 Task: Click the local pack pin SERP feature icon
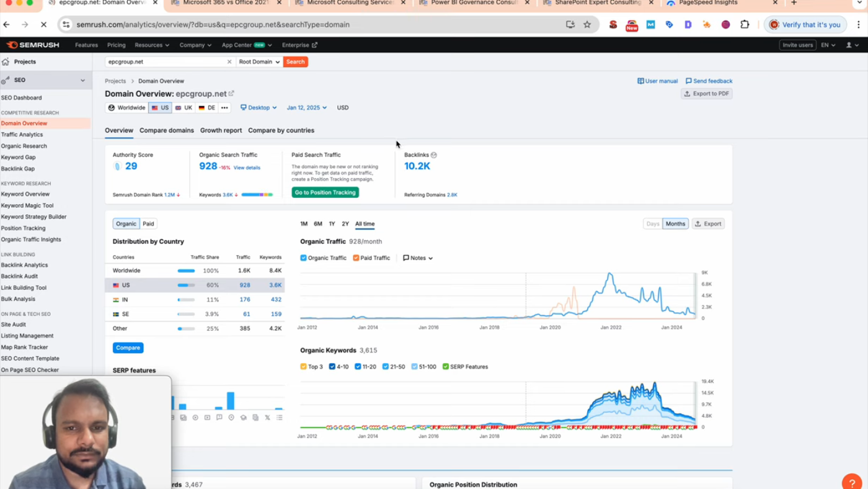click(x=231, y=418)
